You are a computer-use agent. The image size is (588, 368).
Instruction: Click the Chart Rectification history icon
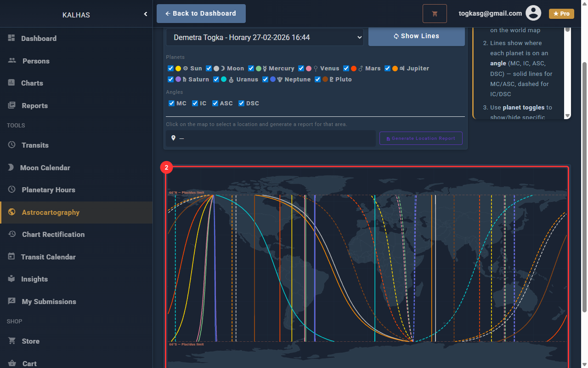tap(12, 234)
